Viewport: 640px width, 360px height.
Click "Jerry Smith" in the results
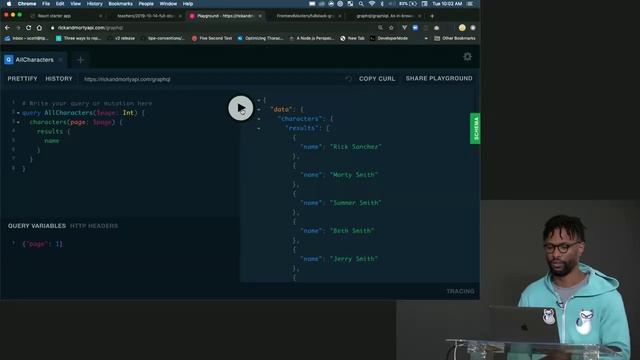click(x=354, y=259)
